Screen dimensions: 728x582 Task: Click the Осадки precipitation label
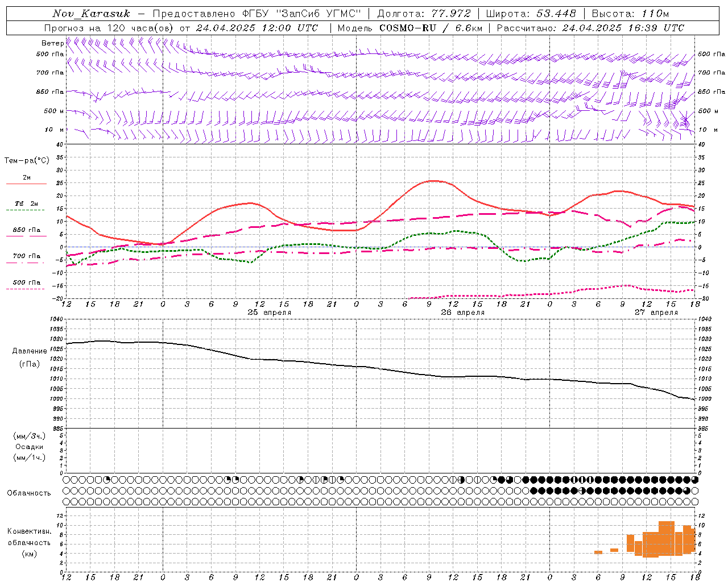click(x=30, y=447)
